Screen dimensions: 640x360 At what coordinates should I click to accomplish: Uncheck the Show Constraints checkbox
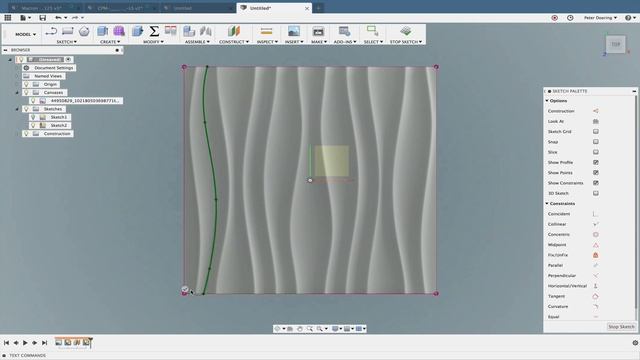[596, 183]
